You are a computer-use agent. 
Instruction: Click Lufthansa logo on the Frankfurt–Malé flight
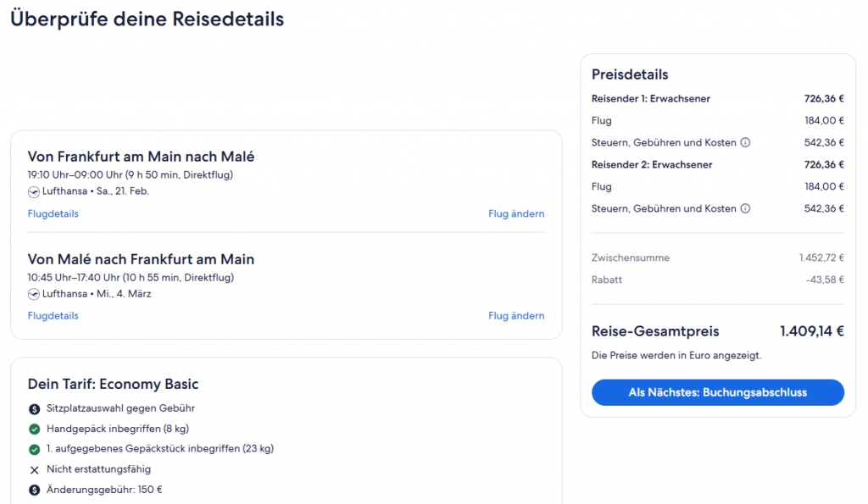[x=34, y=191]
